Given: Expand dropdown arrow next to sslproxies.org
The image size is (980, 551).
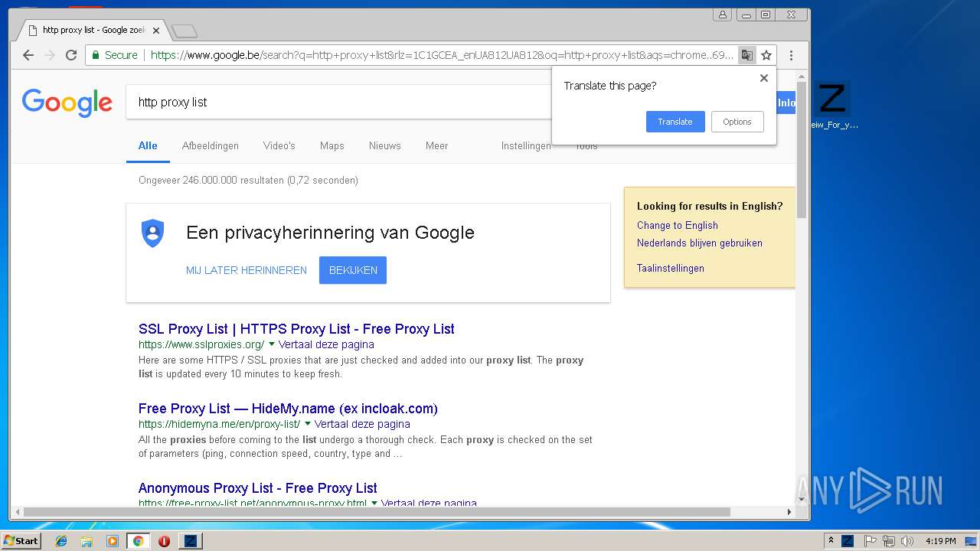Looking at the screenshot, I should coord(272,344).
